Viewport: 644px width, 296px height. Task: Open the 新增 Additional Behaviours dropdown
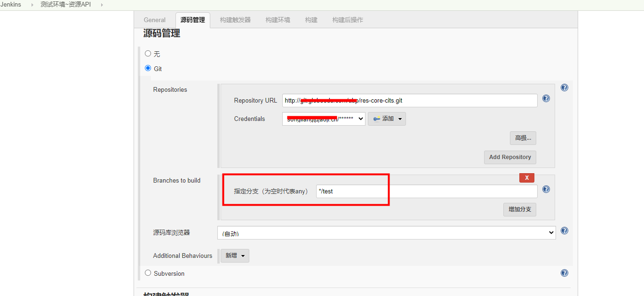click(x=235, y=256)
